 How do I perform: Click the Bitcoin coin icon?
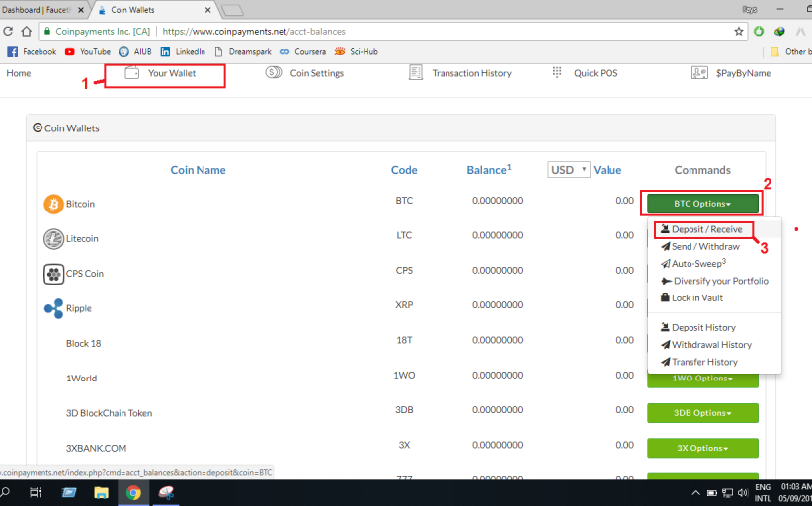pos(53,204)
